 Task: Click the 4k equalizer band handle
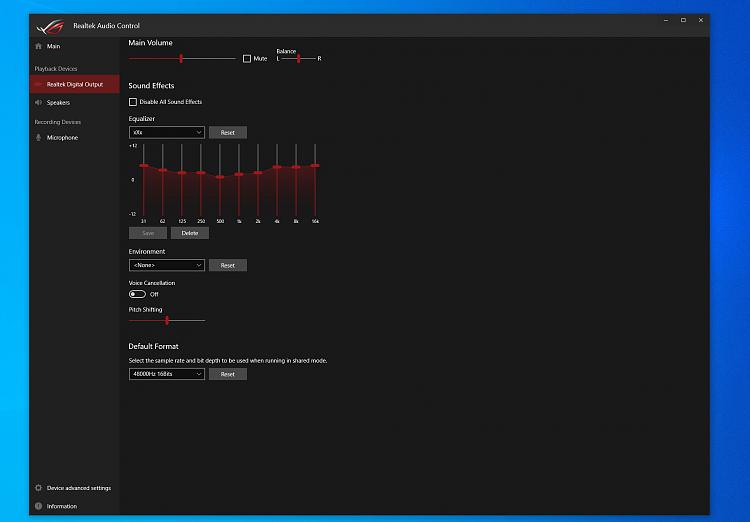(277, 167)
